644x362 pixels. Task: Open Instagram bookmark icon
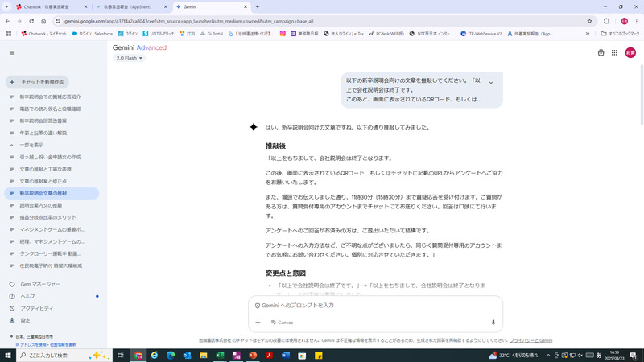pyautogui.click(x=283, y=34)
